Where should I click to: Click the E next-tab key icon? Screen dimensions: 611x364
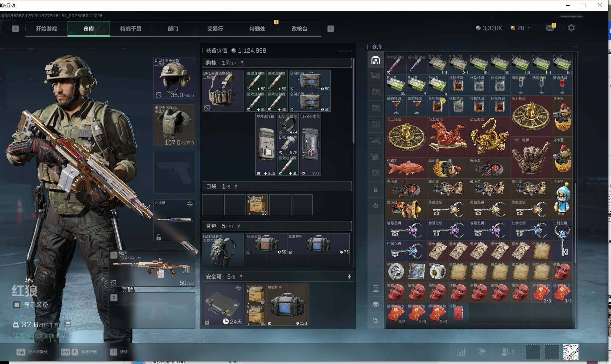(330, 29)
